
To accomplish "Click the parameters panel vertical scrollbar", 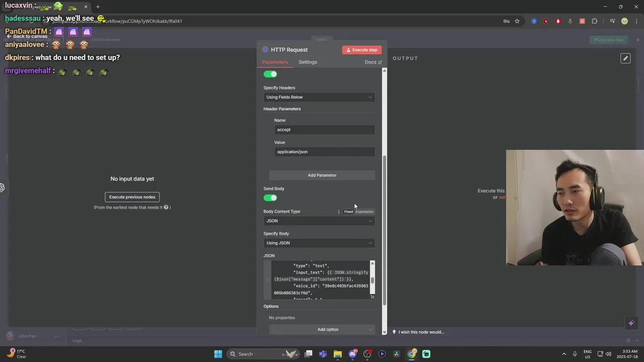I will click(384, 229).
